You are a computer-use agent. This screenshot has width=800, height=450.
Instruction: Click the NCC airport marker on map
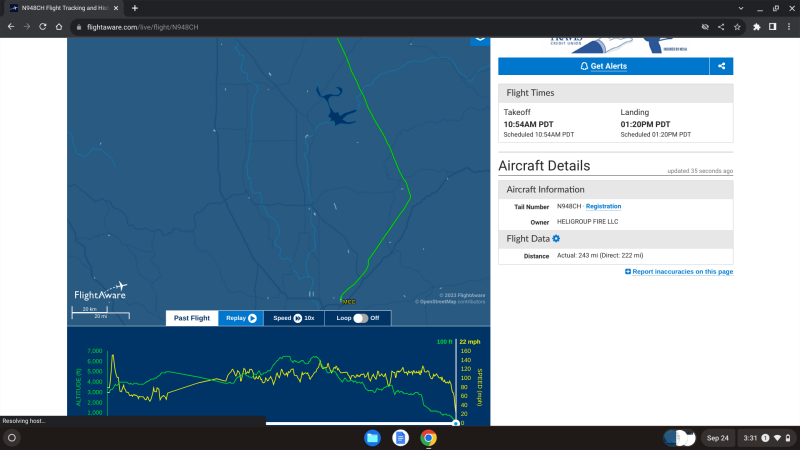point(348,302)
